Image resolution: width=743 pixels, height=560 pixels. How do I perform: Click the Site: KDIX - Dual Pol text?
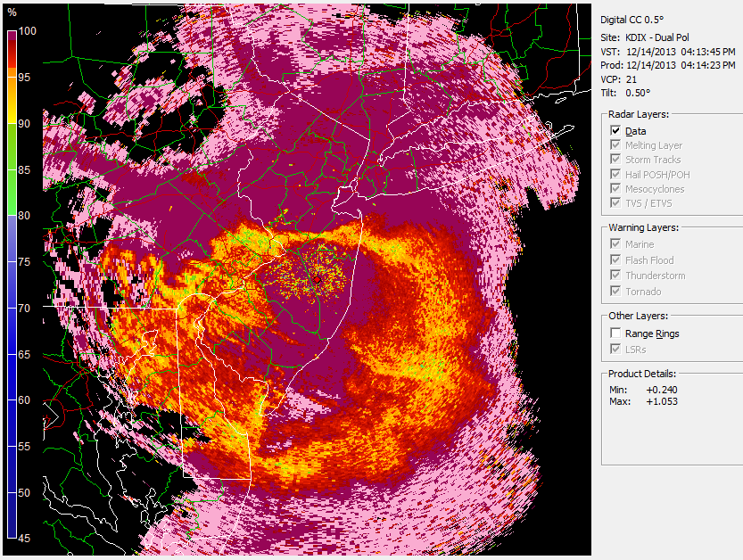(x=644, y=37)
